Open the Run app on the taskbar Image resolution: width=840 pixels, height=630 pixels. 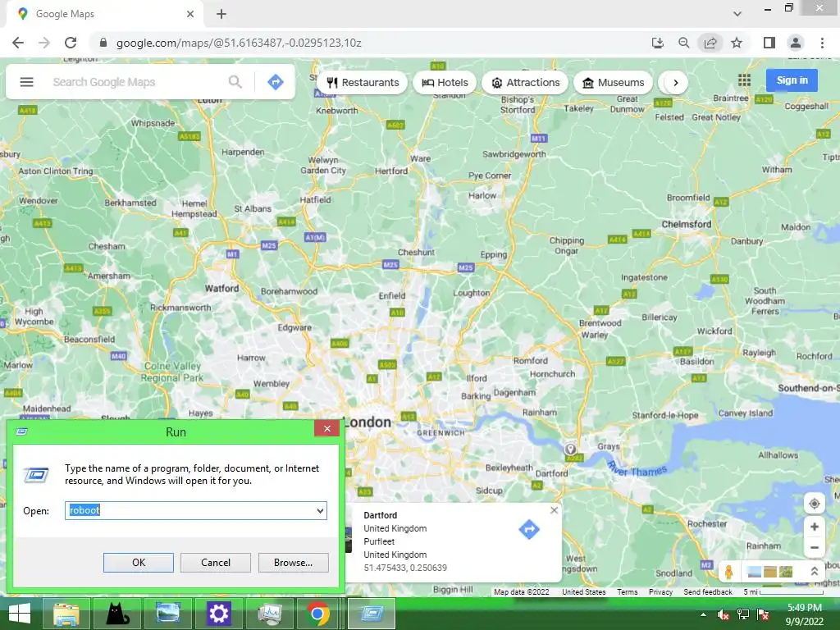(372, 614)
